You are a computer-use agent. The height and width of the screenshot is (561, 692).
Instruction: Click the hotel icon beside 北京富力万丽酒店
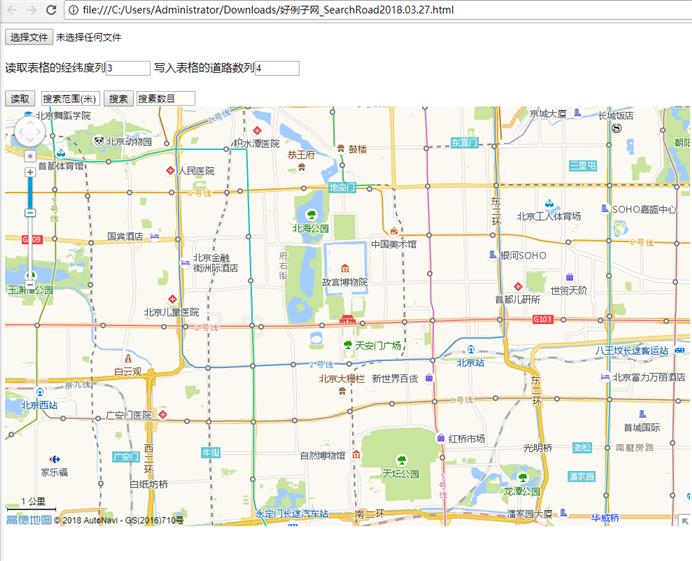click(605, 377)
